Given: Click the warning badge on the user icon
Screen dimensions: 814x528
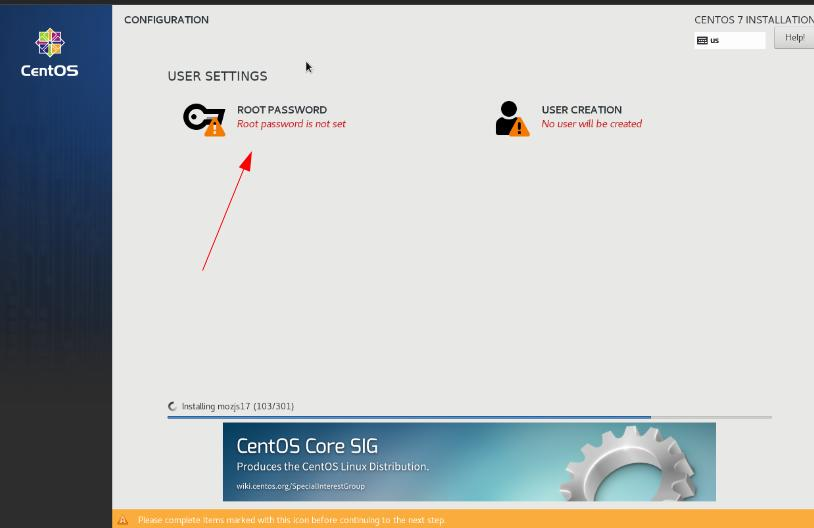Looking at the screenshot, I should pyautogui.click(x=519, y=127).
